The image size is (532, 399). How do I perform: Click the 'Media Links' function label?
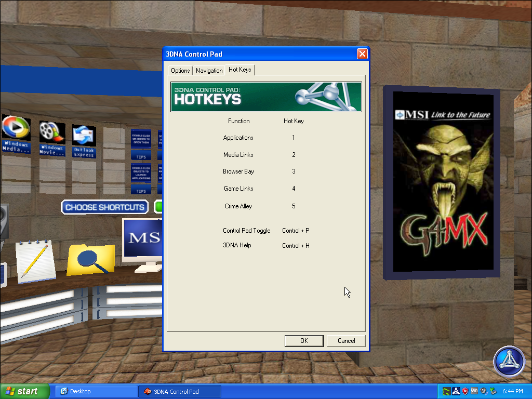point(238,155)
